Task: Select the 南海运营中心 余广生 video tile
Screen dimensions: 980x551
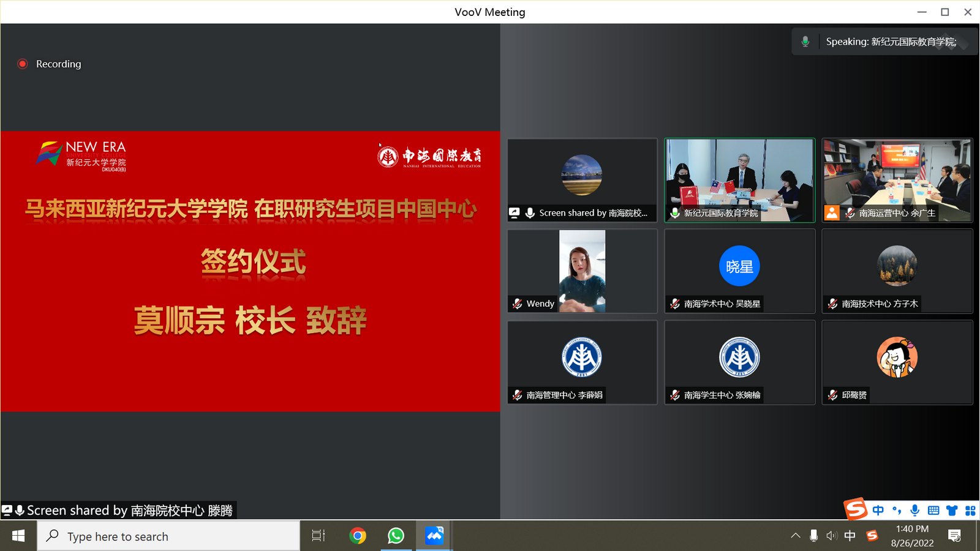Action: point(897,180)
